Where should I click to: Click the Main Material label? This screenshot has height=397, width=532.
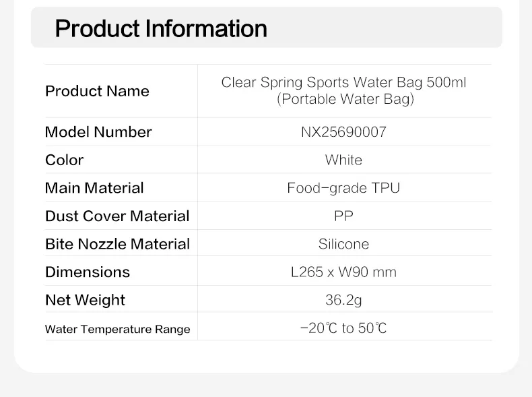click(x=94, y=188)
